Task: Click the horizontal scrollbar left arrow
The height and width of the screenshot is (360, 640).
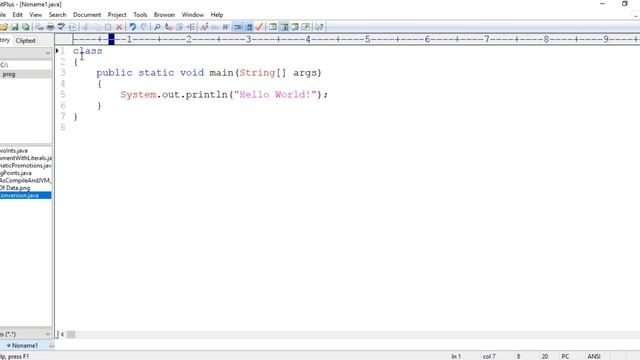Action: 62,335
